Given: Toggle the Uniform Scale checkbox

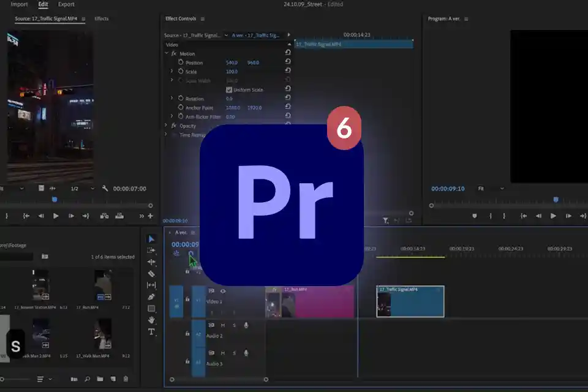Looking at the screenshot, I should click(228, 89).
